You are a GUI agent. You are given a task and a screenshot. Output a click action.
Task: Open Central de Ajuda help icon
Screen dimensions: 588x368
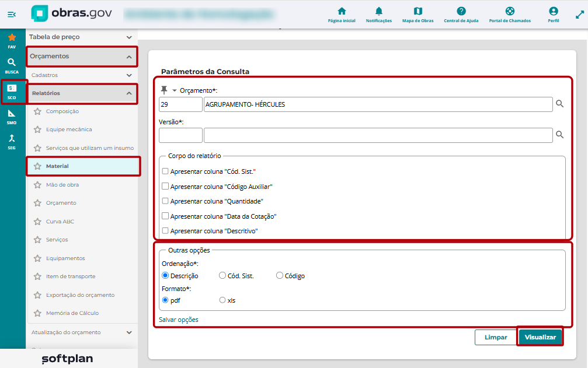461,15
